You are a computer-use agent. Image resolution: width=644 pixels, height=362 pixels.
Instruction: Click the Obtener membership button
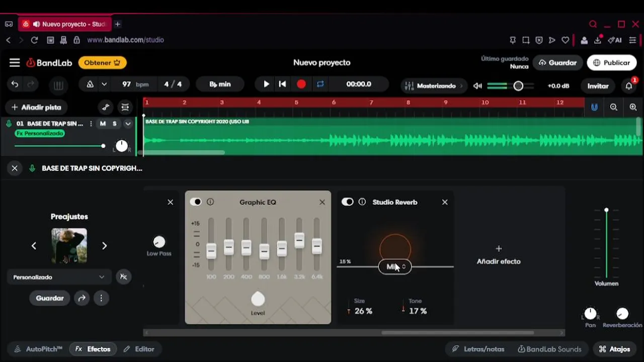102,63
